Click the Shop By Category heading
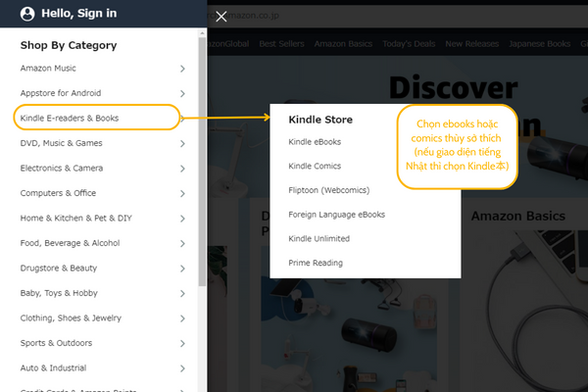 click(x=69, y=45)
